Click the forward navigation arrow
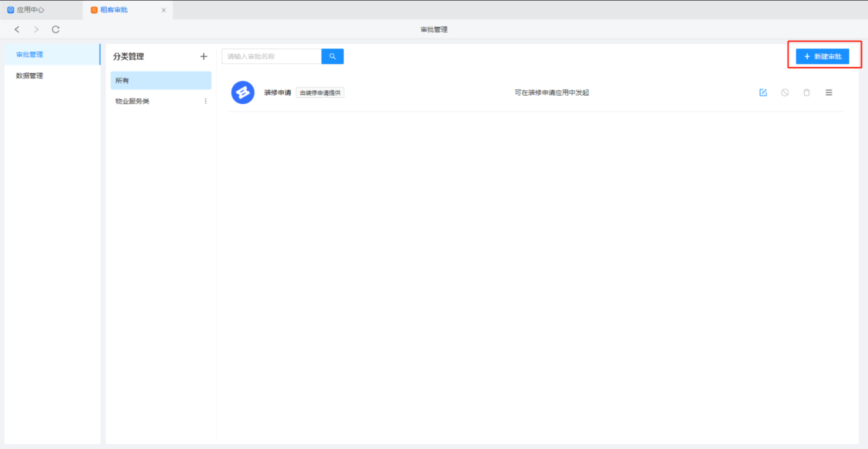Image resolution: width=868 pixels, height=449 pixels. 36,30
